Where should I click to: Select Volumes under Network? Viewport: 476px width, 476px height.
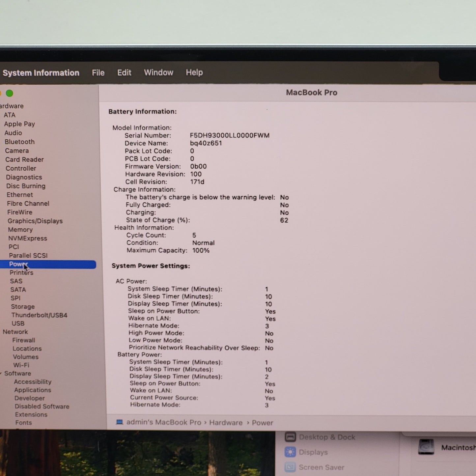tap(26, 357)
